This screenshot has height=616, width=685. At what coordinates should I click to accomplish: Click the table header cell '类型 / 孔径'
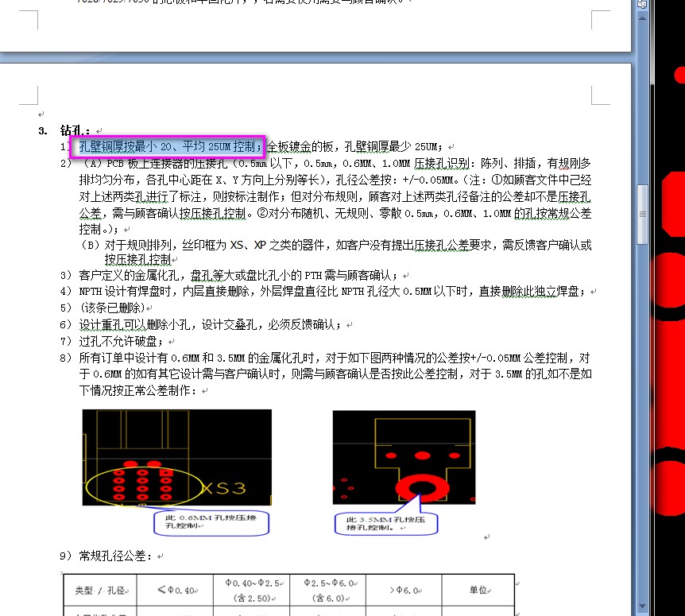coord(100,591)
